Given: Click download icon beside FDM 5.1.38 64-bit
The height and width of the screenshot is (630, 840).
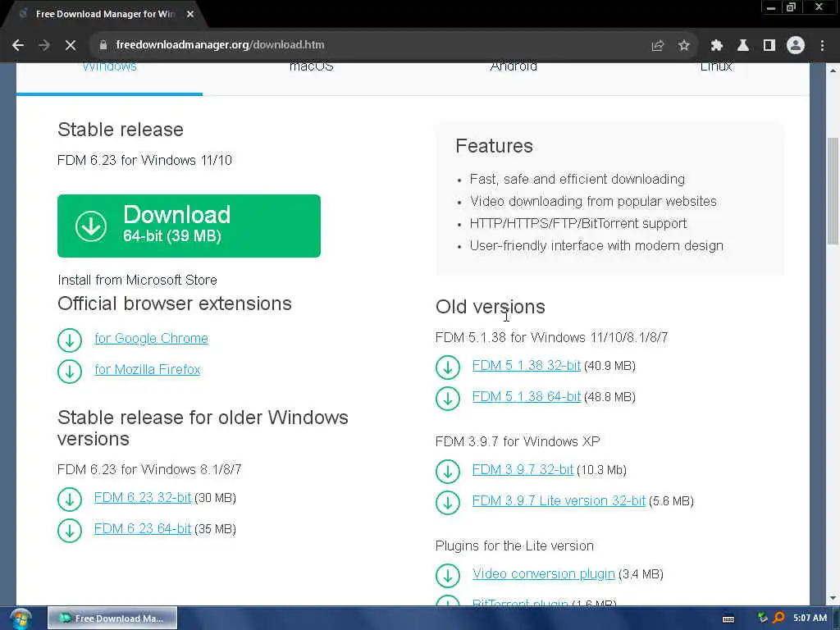Looking at the screenshot, I should pos(448,399).
